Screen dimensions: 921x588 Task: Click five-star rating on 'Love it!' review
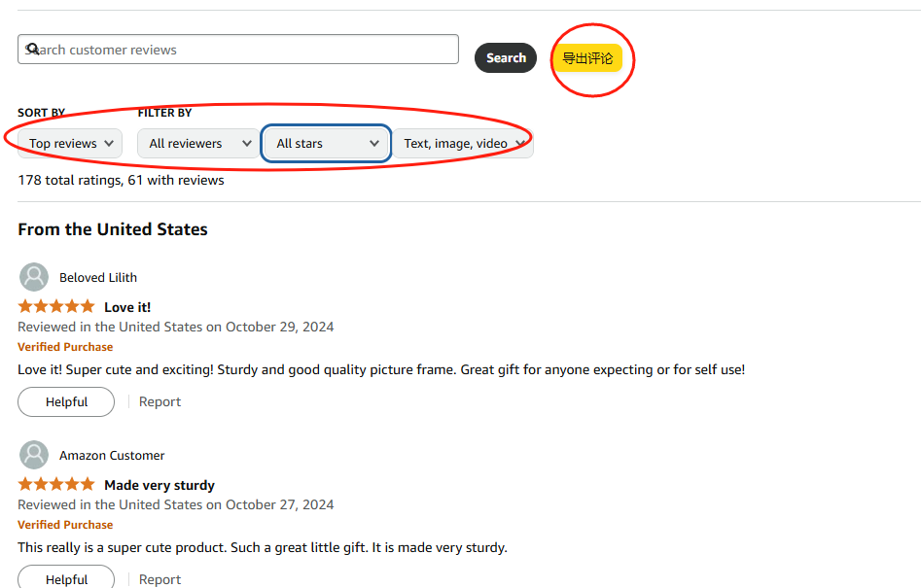click(56, 307)
